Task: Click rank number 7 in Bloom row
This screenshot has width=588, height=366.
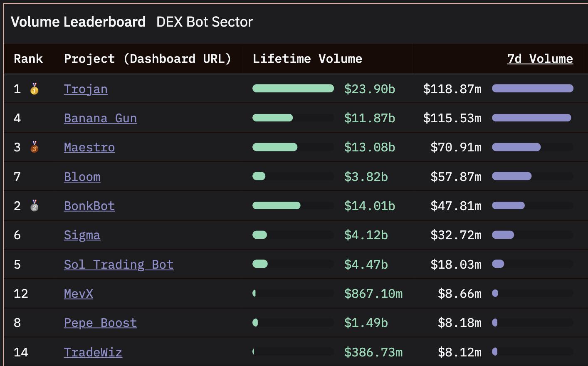Action: [x=17, y=177]
